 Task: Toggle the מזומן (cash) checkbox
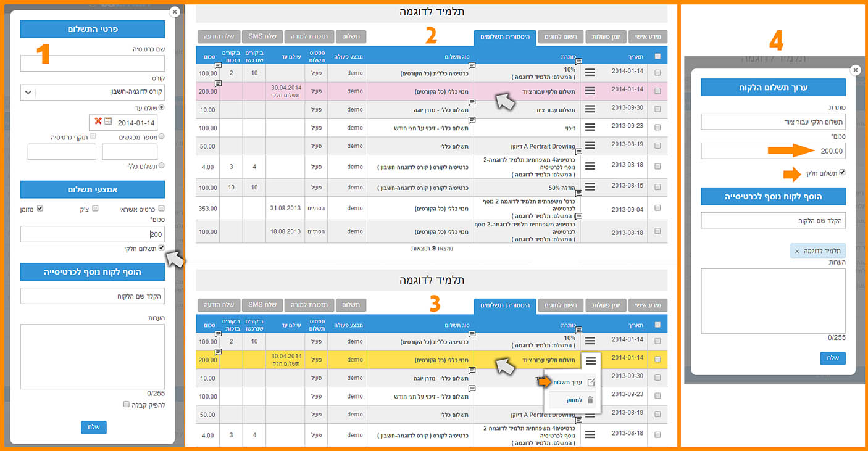40,209
